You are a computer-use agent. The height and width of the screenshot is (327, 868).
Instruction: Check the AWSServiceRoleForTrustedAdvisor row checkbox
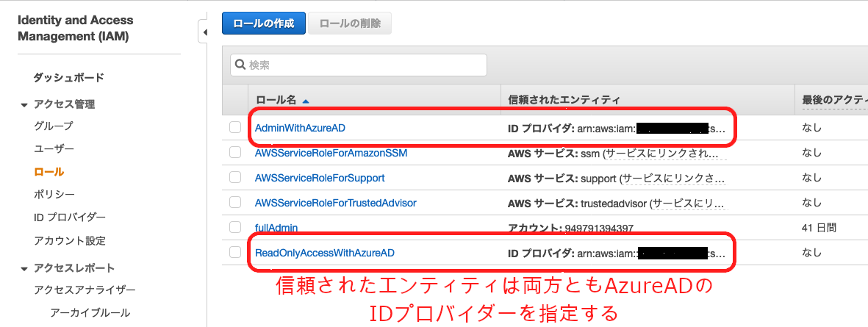(235, 203)
